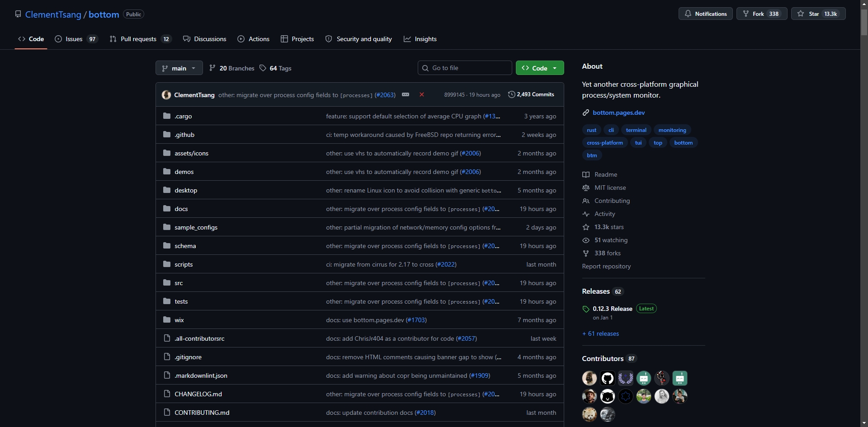Image resolution: width=868 pixels, height=427 pixels.
Task: Click the fork icon next to 338 forks
Action: coord(586,253)
